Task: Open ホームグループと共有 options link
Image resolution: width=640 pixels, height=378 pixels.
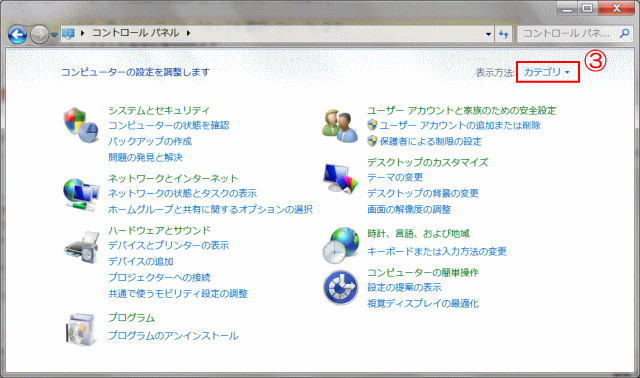Action: click(x=210, y=209)
